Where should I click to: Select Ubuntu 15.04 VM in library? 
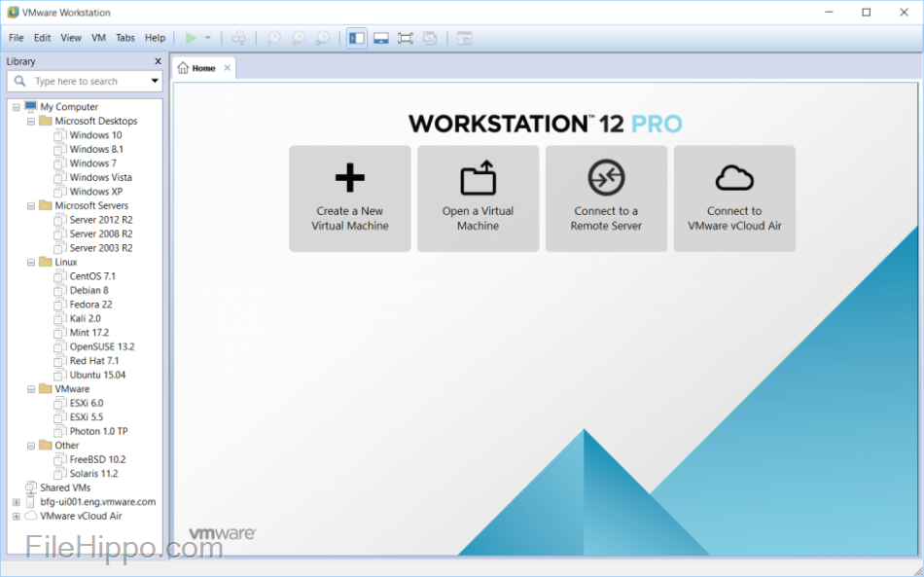pyautogui.click(x=97, y=375)
